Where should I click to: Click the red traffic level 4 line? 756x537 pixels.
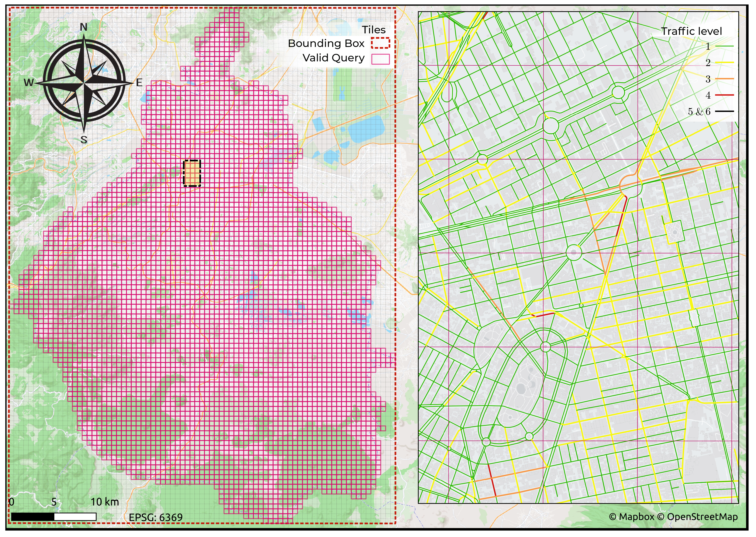[x=724, y=95]
